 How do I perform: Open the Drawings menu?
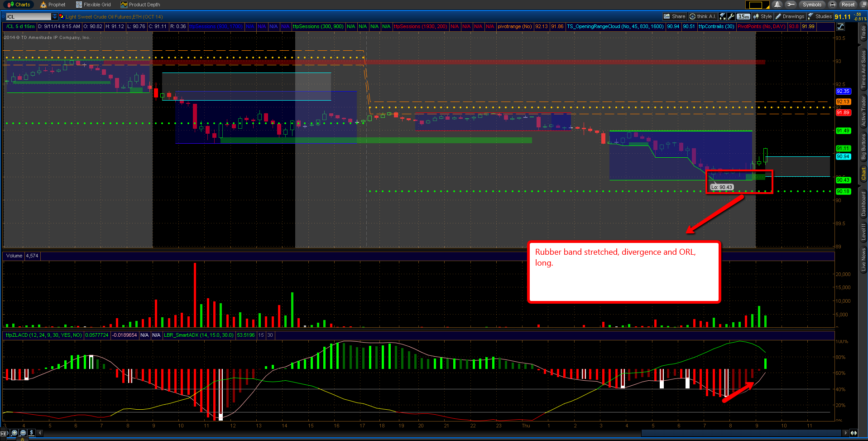coord(790,16)
